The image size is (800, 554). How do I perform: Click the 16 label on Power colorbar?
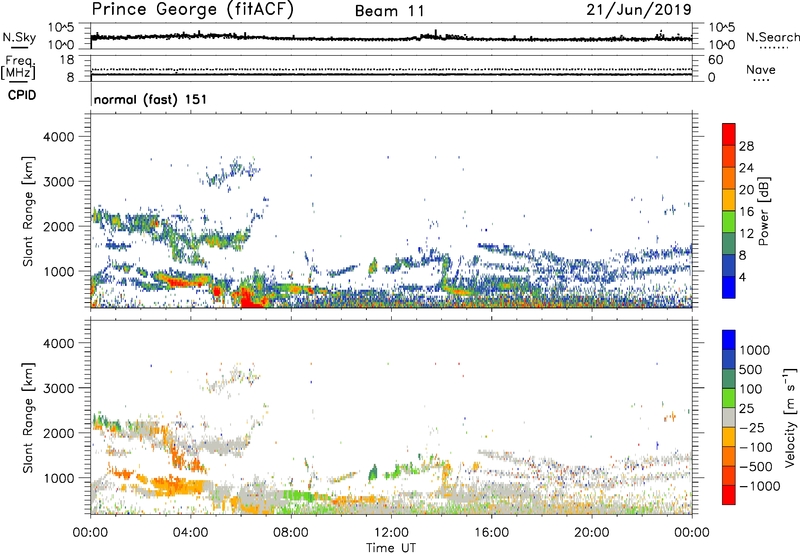click(746, 212)
